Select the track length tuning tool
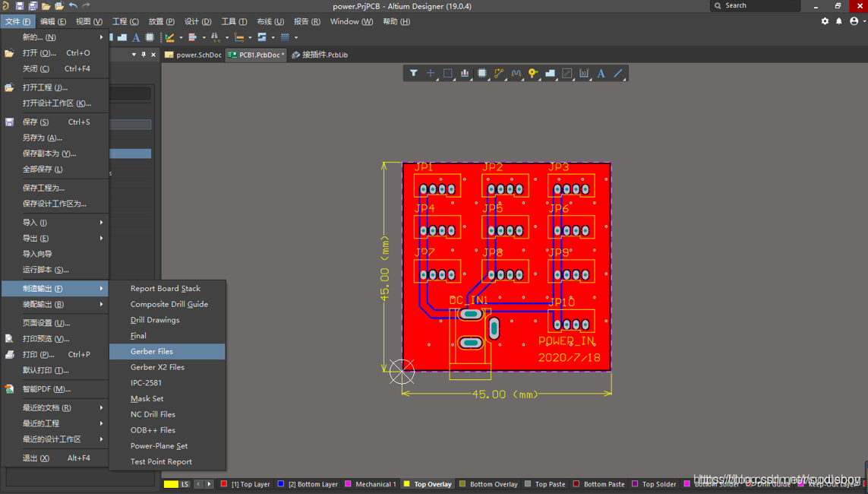Viewport: 868px width, 494px height. (516, 73)
